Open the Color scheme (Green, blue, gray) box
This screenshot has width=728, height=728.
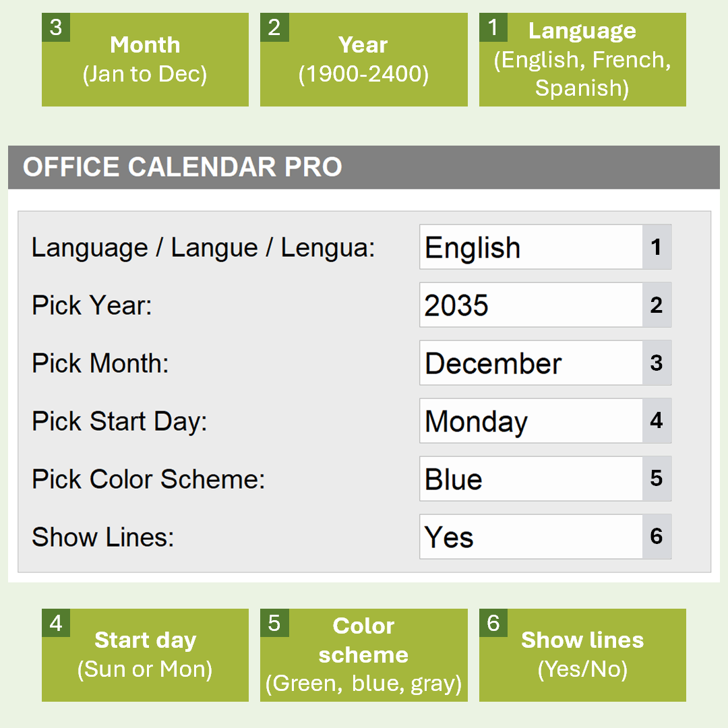pos(363,655)
